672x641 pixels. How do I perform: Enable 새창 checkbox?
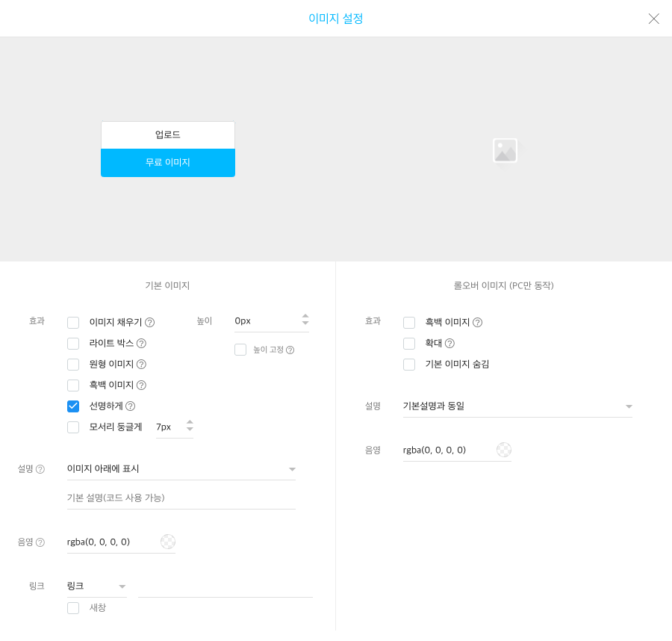[73, 608]
